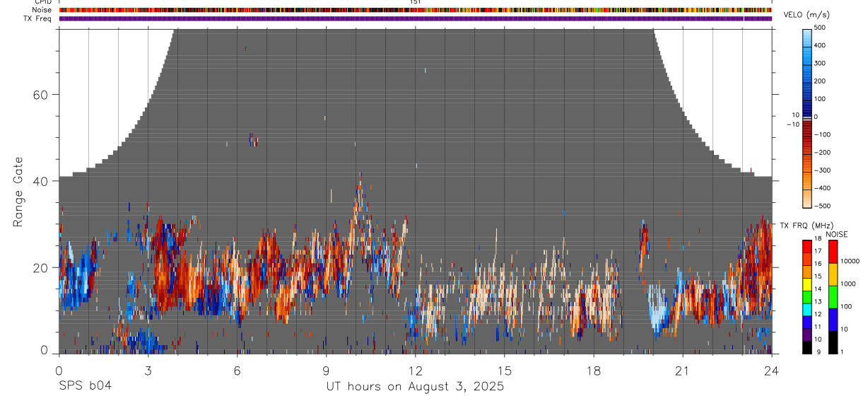Screen dimensions: 868x401
Task: Click the x-axis tick label '18'
Action: coord(593,370)
